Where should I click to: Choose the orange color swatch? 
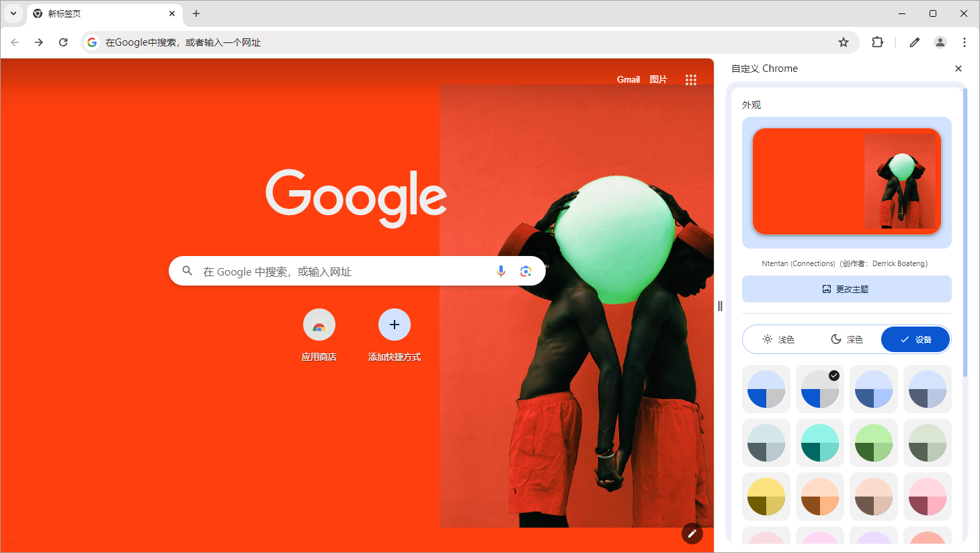coord(820,497)
